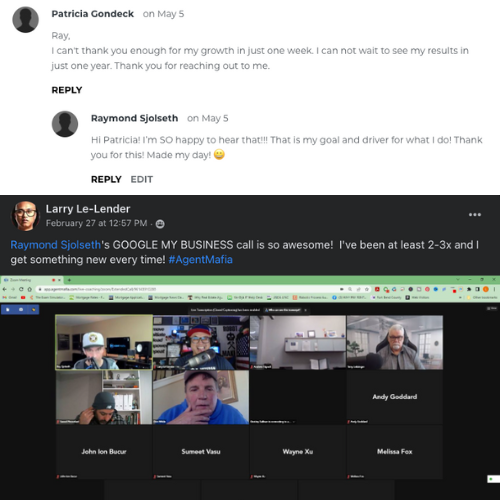This screenshot has width=500, height=500.
Task: Bookmark the page with the star icon
Action: (366, 289)
